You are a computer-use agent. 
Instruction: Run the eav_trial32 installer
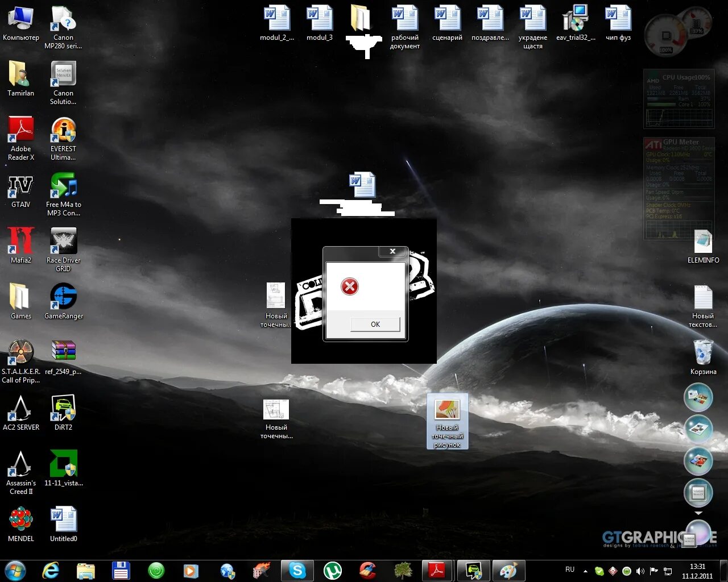pyautogui.click(x=576, y=24)
